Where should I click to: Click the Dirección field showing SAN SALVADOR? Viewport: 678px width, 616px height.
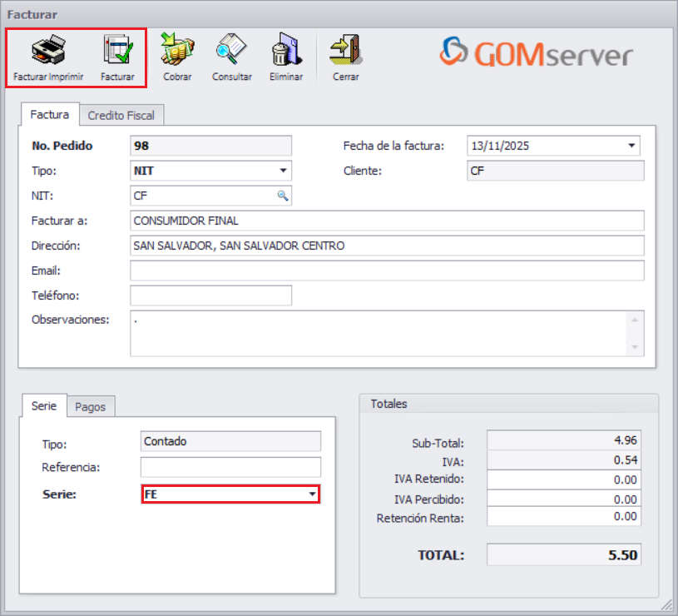[387, 246]
